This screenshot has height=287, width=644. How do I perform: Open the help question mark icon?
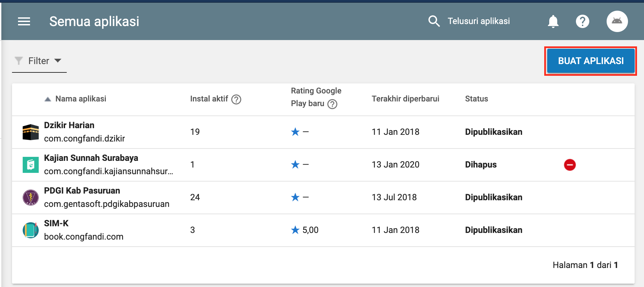pos(582,22)
